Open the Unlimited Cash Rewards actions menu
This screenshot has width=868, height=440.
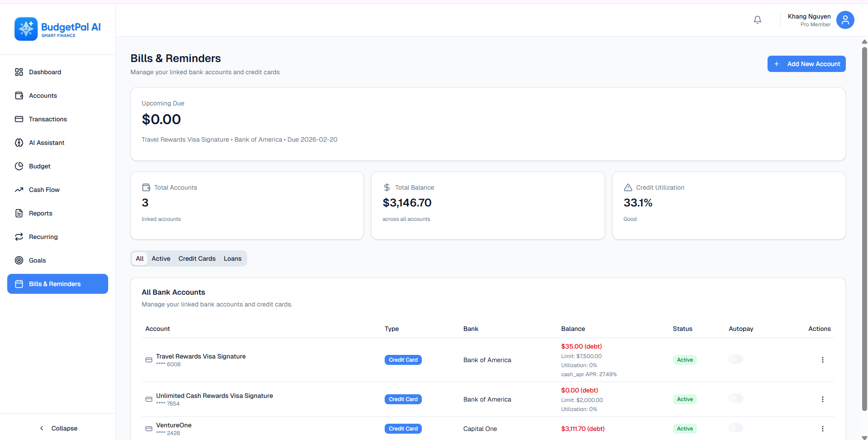[822, 399]
